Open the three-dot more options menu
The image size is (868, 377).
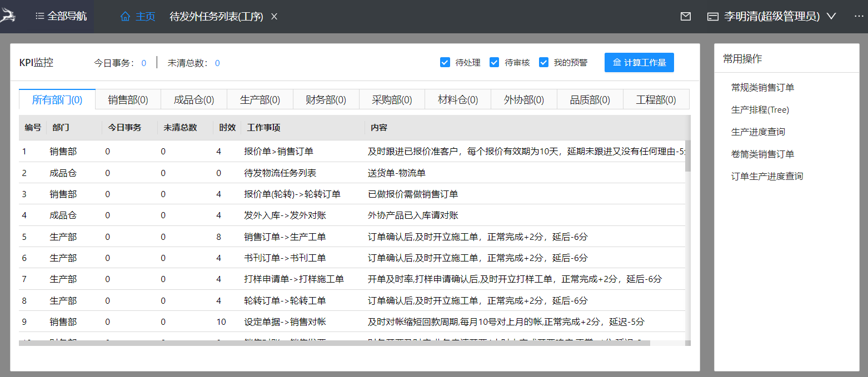[x=859, y=17]
